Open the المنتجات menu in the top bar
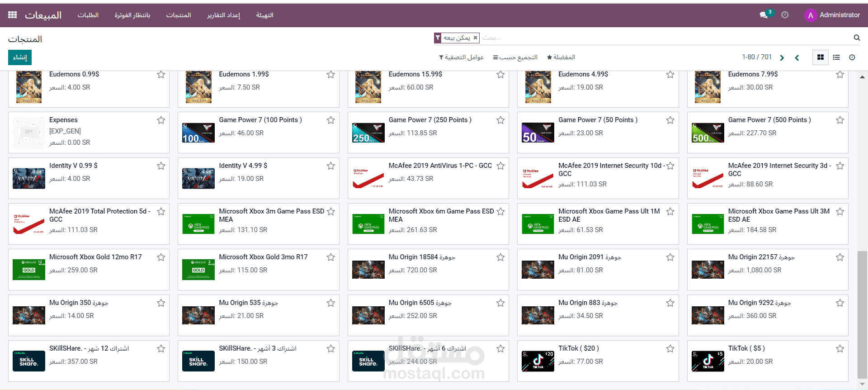Viewport: 868px width, 390px height. (179, 15)
